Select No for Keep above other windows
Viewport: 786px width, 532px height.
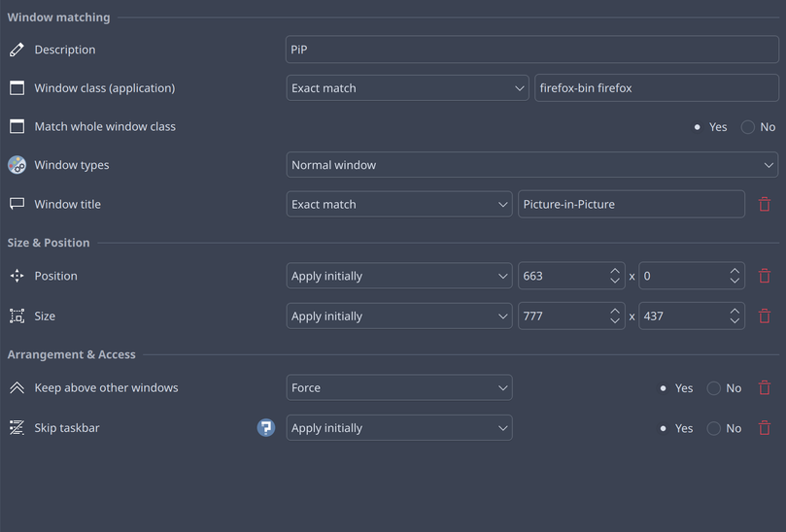tap(714, 388)
